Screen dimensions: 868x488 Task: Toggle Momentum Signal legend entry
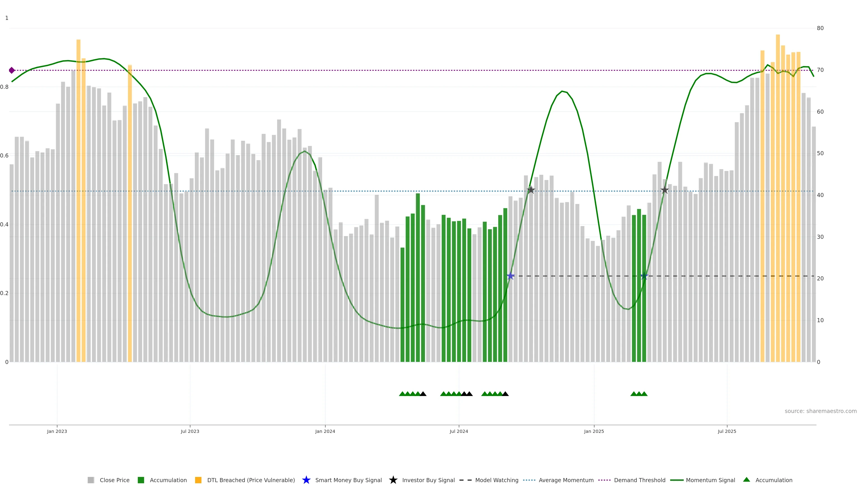pyautogui.click(x=710, y=480)
